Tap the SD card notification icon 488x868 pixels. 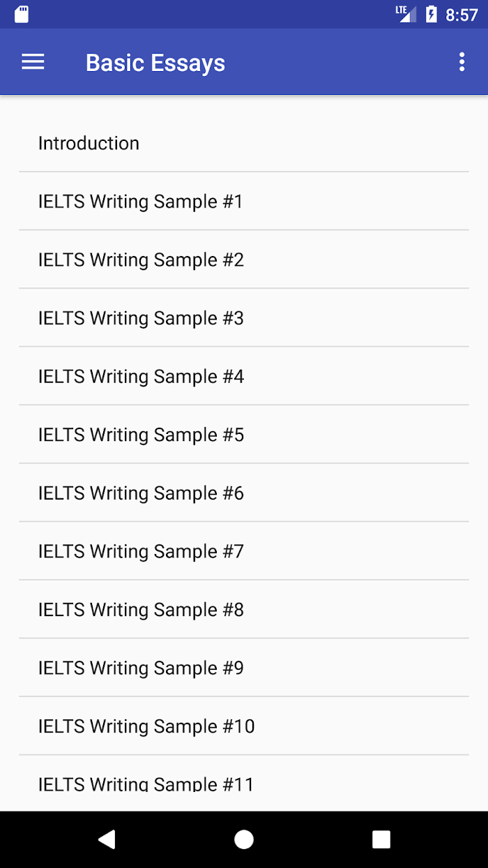(22, 14)
